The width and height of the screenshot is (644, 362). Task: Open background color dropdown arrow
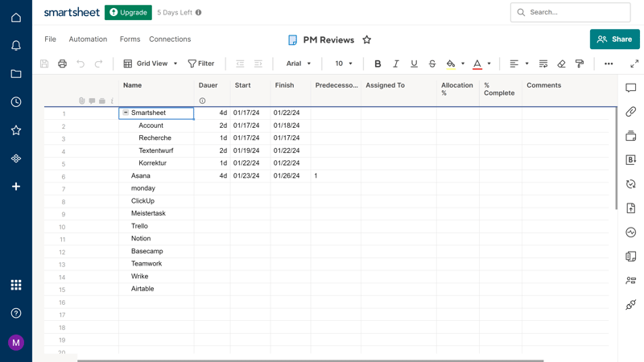(463, 64)
